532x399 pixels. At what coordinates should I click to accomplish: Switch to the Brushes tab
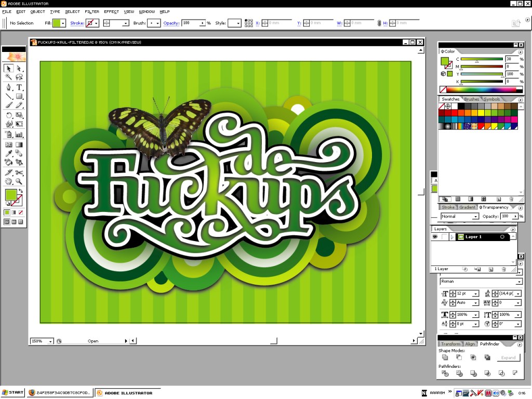tap(472, 99)
